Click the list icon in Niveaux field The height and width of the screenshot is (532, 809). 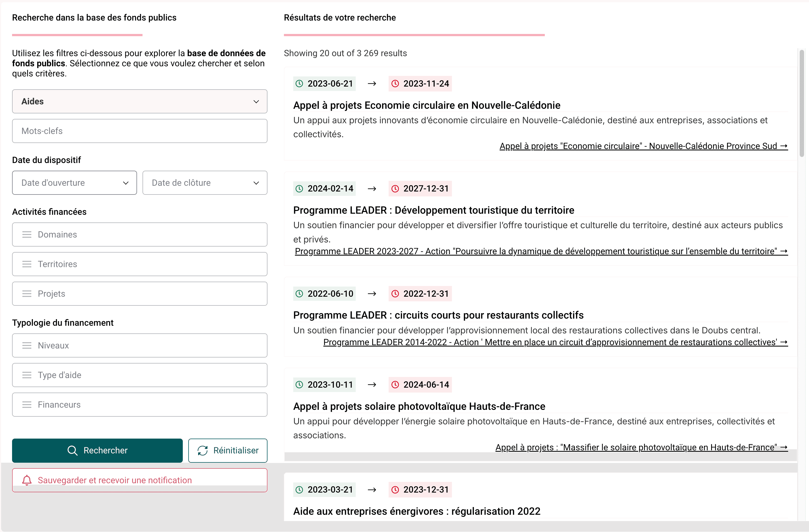(27, 345)
